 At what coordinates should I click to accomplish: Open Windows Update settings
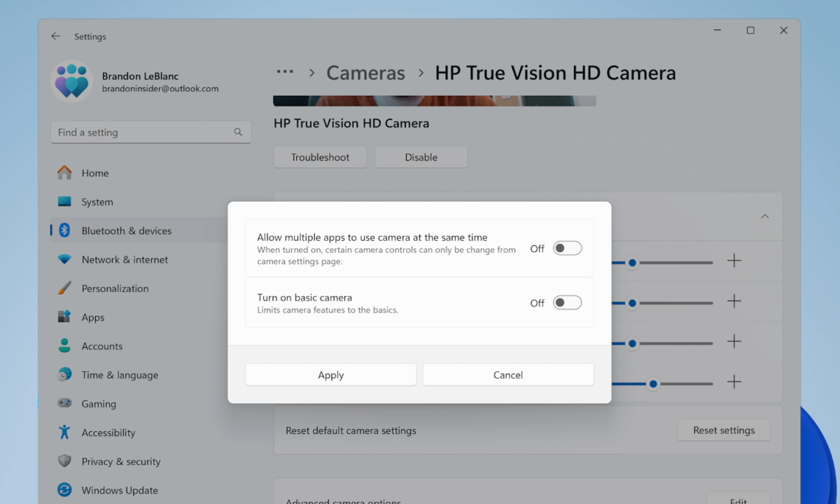coord(119,489)
